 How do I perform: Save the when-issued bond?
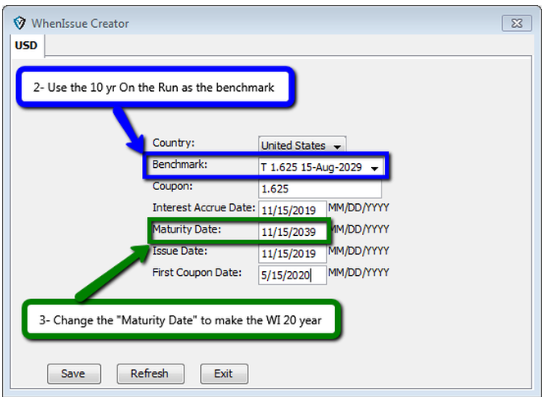[74, 374]
